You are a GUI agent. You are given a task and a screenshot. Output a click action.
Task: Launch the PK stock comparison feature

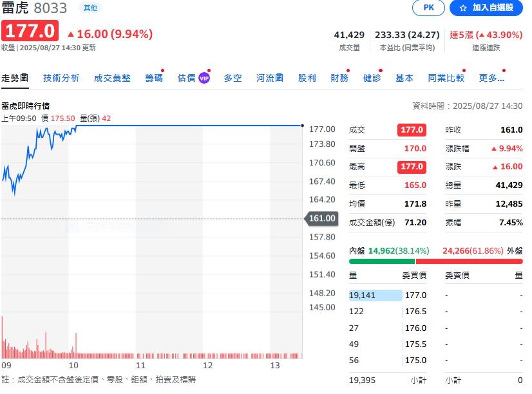pos(428,8)
